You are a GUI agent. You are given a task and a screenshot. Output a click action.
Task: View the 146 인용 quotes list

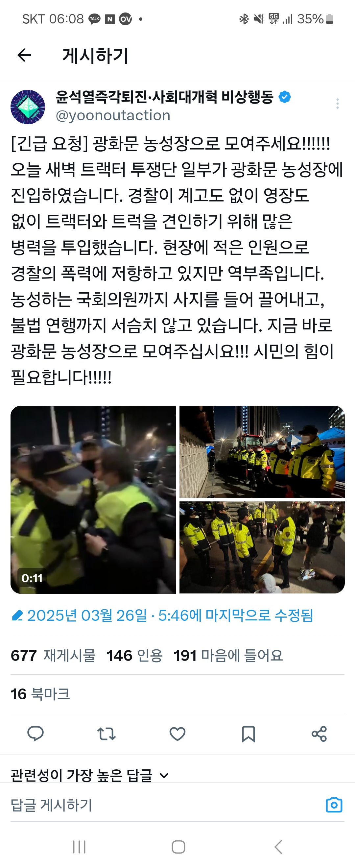[134, 655]
